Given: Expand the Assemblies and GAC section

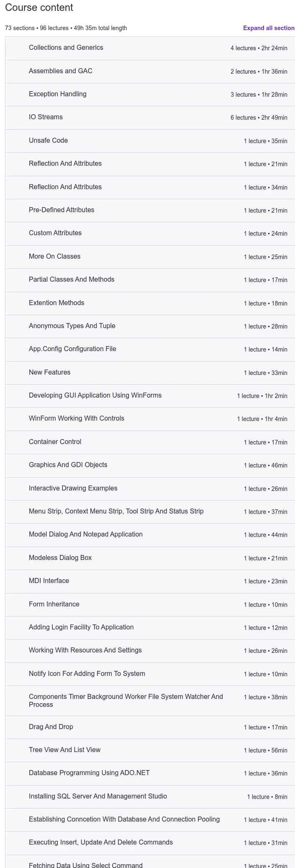Looking at the screenshot, I should (150, 72).
